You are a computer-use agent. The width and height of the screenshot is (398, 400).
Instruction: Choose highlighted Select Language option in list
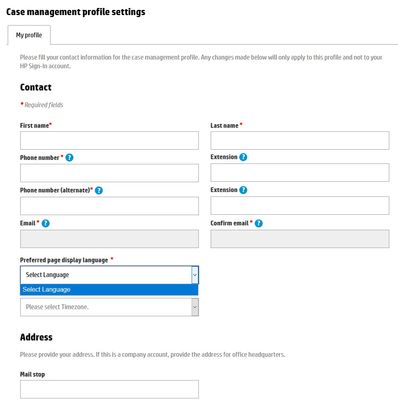(109, 290)
